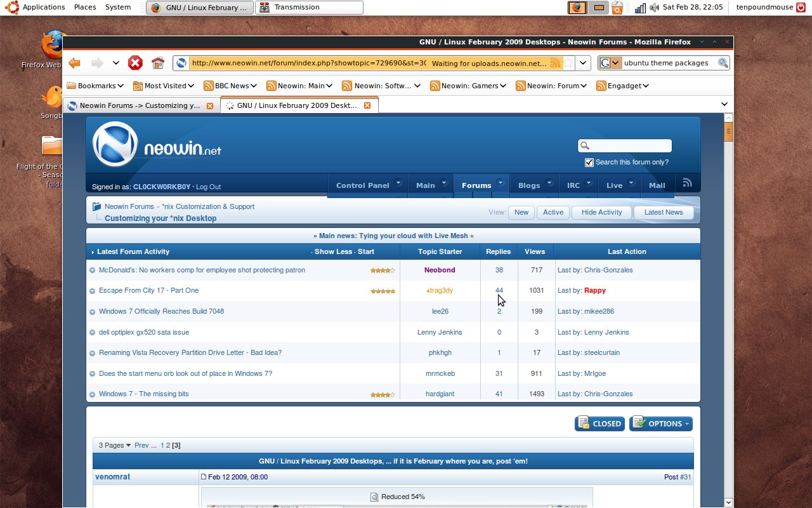This screenshot has height=508, width=812.
Task: Open the Bookmarks toolbar folder
Action: (x=95, y=86)
